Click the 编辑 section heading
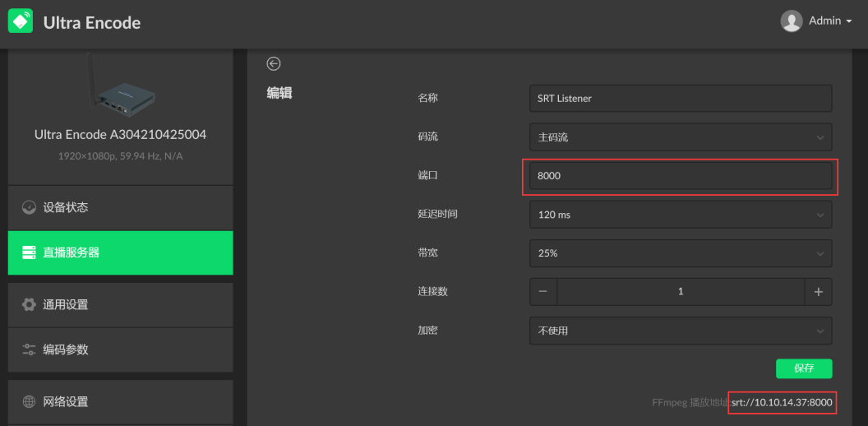 [x=279, y=93]
